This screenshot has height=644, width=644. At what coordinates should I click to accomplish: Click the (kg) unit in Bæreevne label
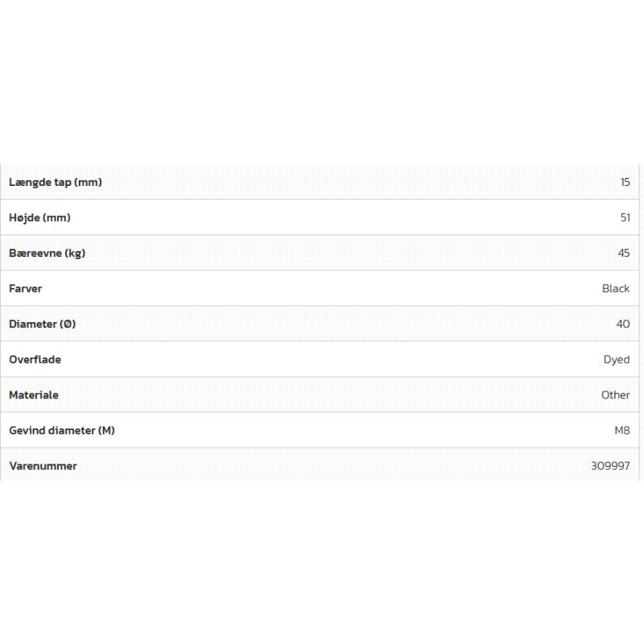pos(75,253)
